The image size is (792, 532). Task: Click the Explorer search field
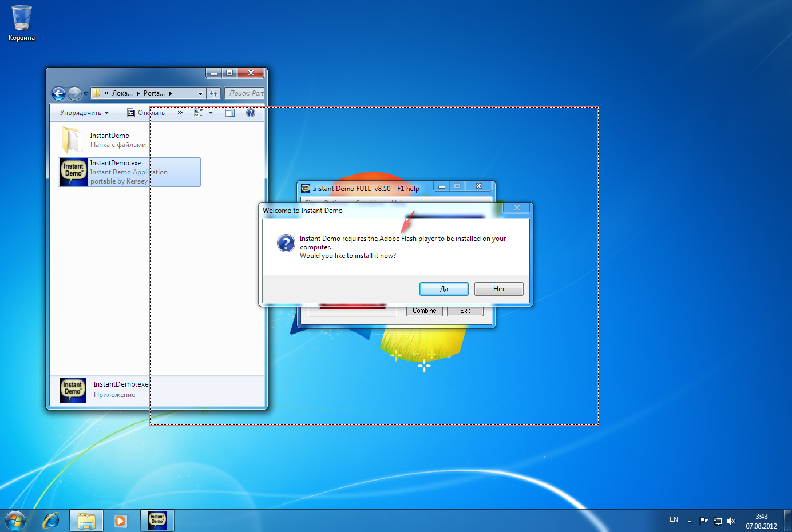pyautogui.click(x=244, y=93)
